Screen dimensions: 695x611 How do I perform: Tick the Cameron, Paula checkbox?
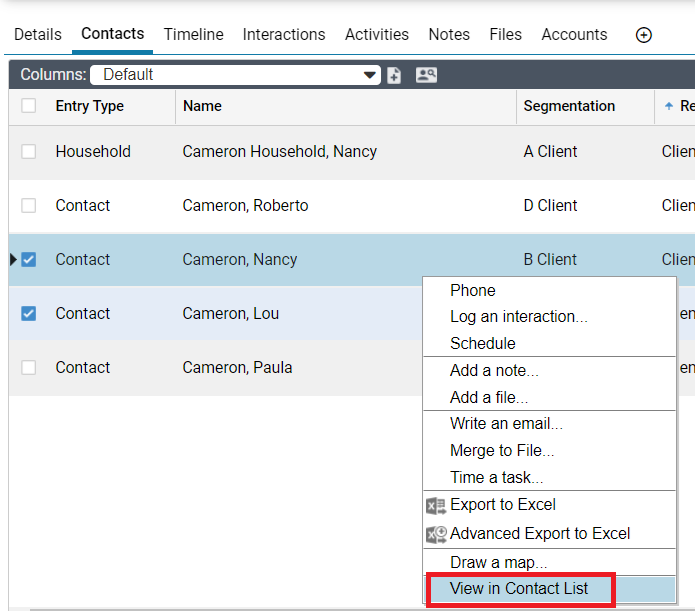coord(29,368)
